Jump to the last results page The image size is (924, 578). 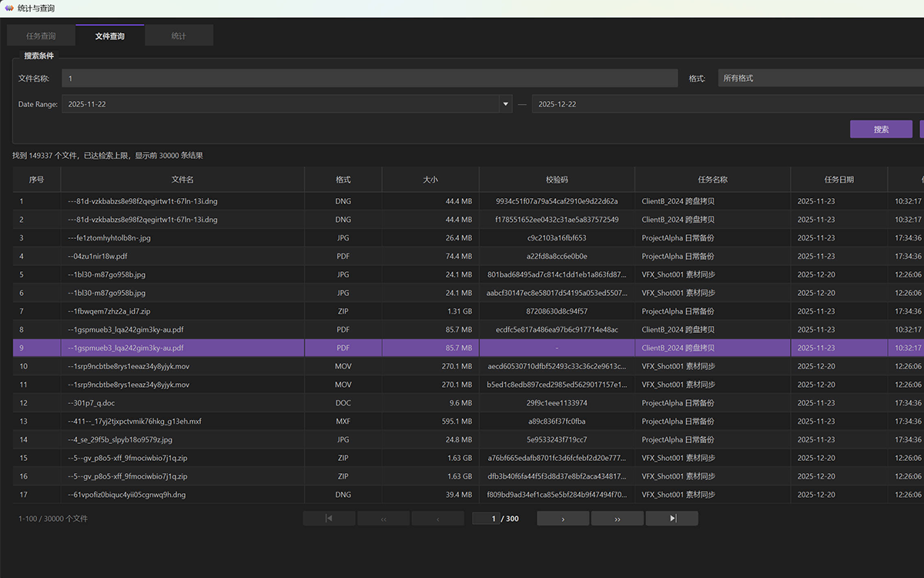pyautogui.click(x=672, y=519)
